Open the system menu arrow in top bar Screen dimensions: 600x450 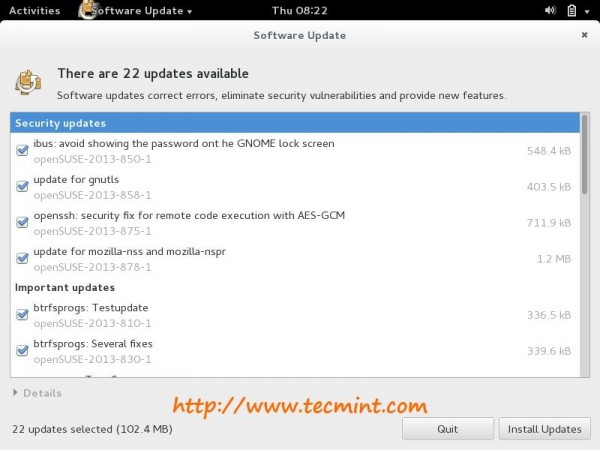(587, 11)
